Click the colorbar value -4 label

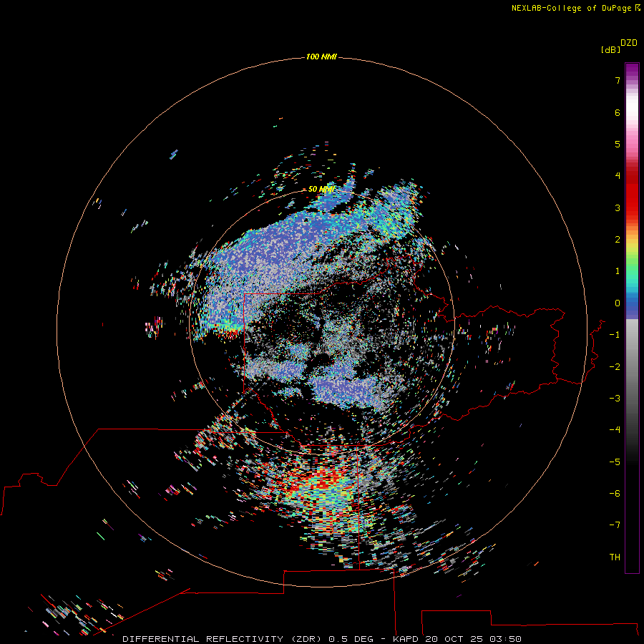point(615,430)
